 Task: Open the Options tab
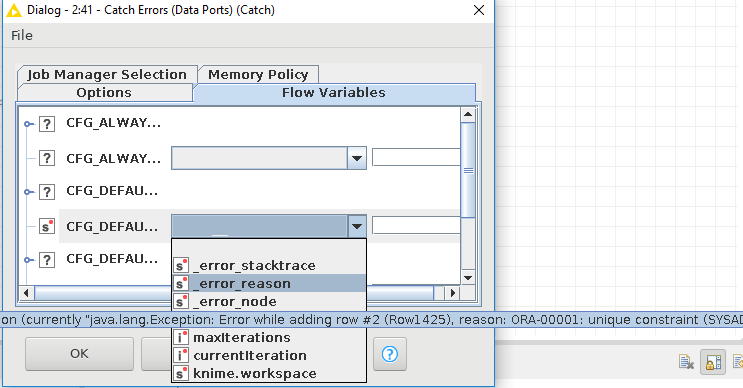coord(104,92)
